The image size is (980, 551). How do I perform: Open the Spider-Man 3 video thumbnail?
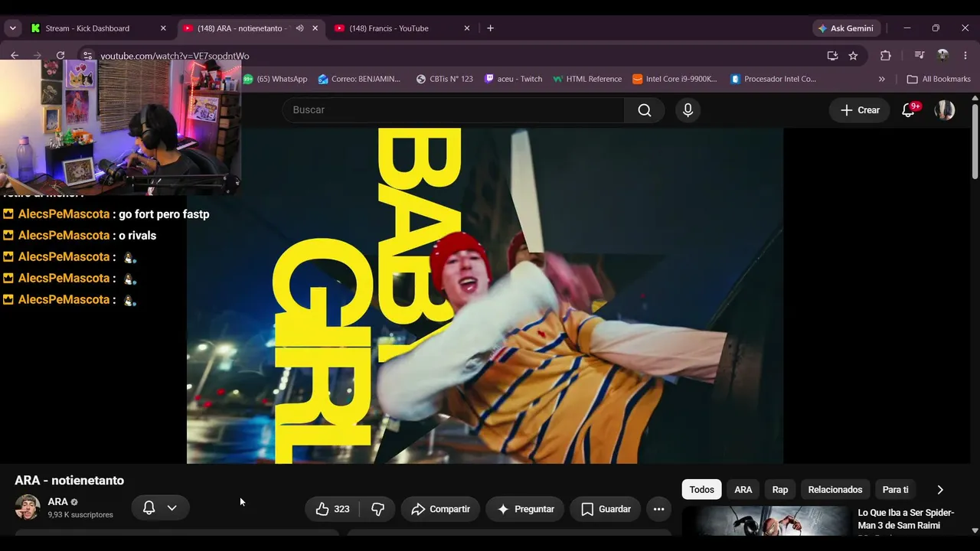click(x=766, y=521)
